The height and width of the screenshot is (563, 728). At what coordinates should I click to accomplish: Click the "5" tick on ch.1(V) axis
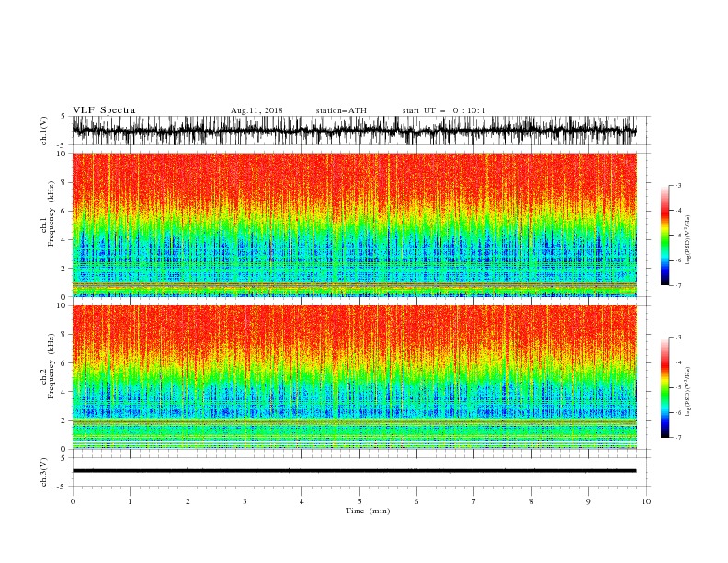tap(63, 117)
